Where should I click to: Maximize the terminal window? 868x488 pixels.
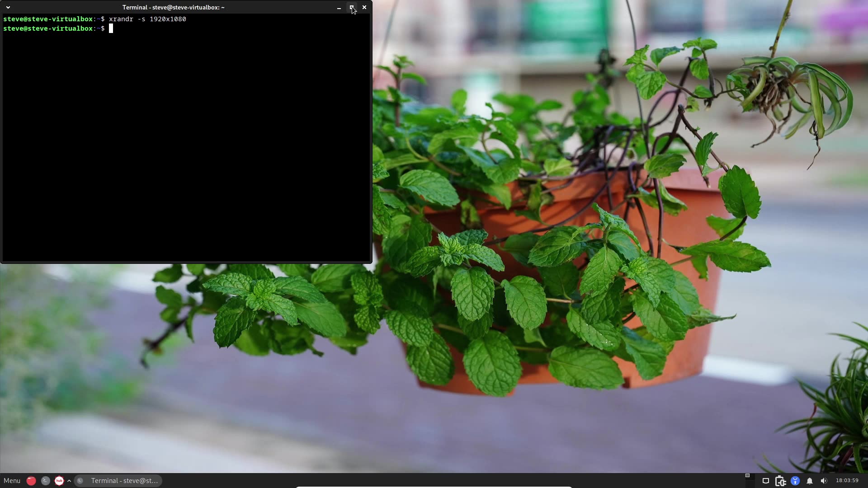352,7
